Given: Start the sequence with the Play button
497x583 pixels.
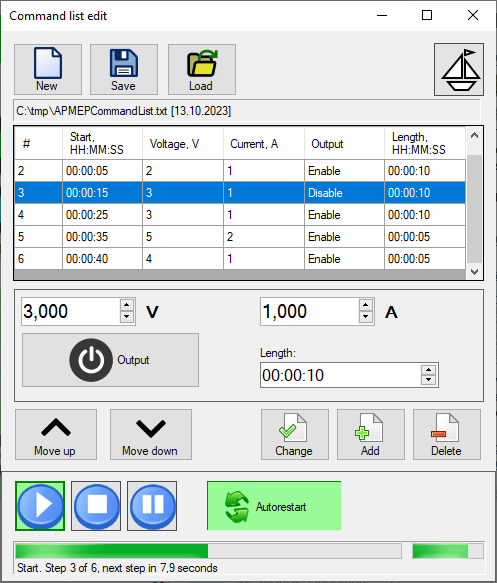Looking at the screenshot, I should click(40, 506).
